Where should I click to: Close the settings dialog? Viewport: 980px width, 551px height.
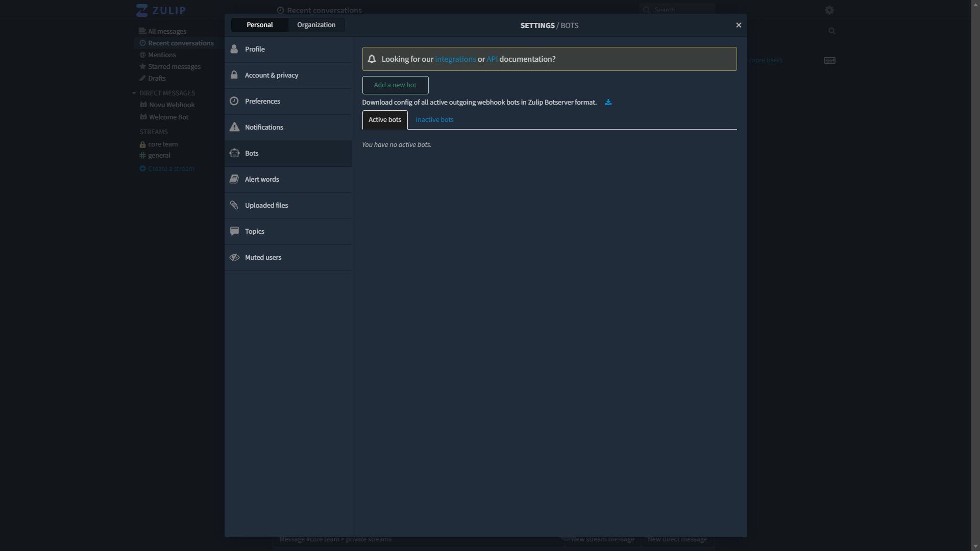(x=739, y=24)
